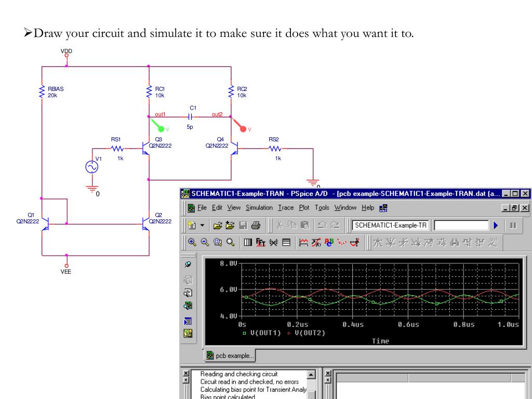The image size is (532, 399).
Task: Click the Cadence icon after the Help menu
Action: tap(383, 208)
